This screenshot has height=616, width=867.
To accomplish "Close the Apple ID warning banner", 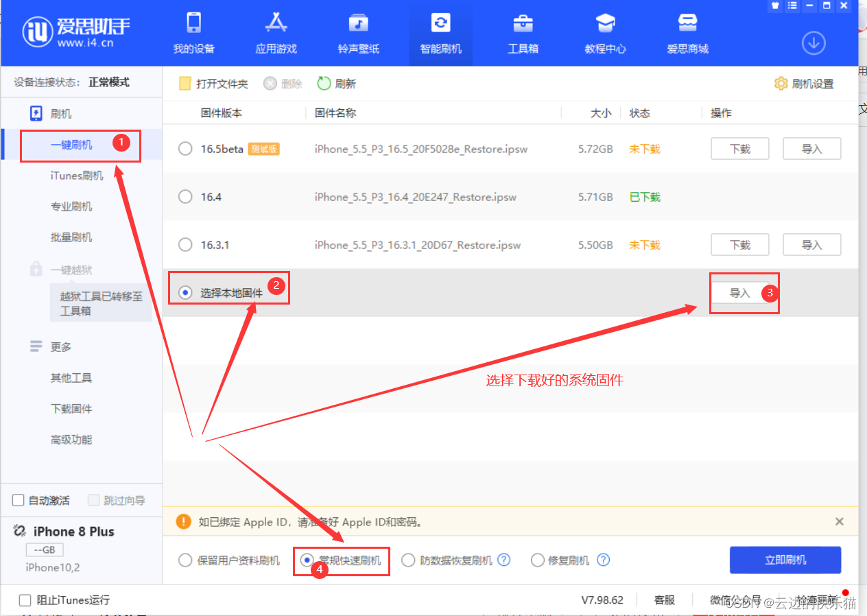I will [x=840, y=522].
